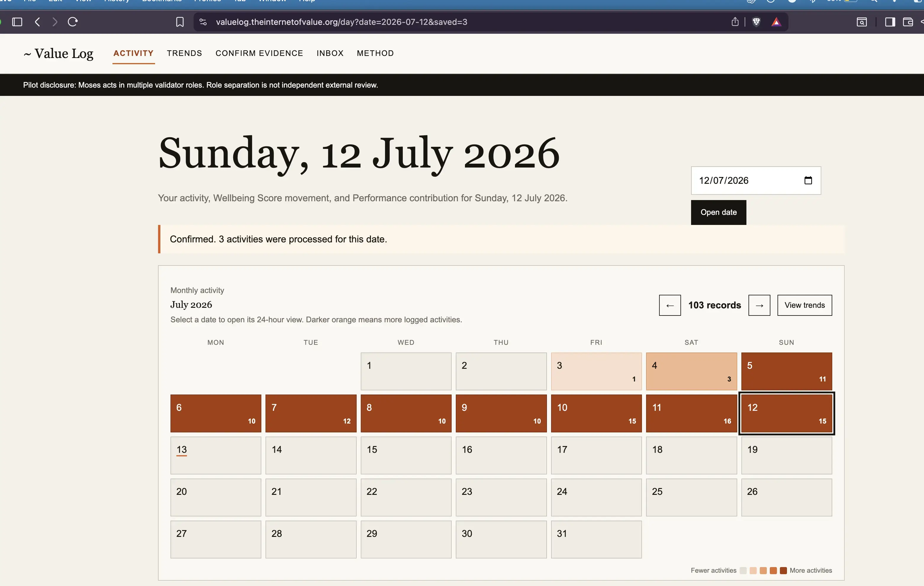Select July 14 in the calendar
The width and height of the screenshot is (924, 586).
point(311,455)
